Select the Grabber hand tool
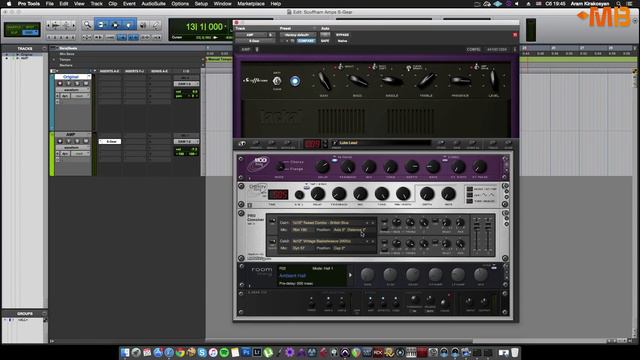Screen dimensions: 640x360 tap(129, 25)
